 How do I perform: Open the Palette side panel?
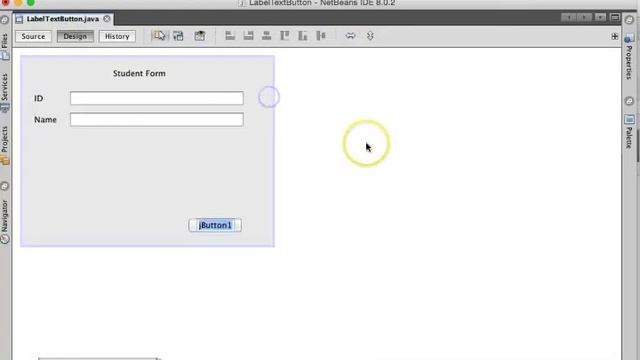pyautogui.click(x=629, y=131)
